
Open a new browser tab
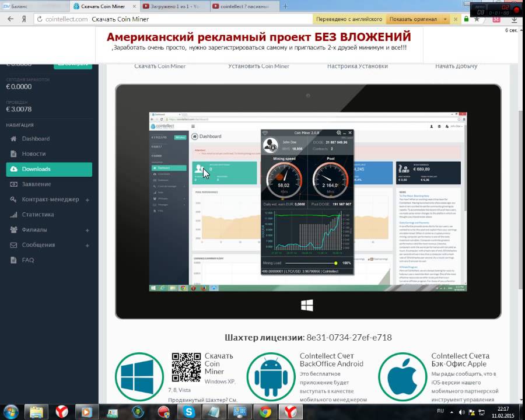(x=285, y=6)
